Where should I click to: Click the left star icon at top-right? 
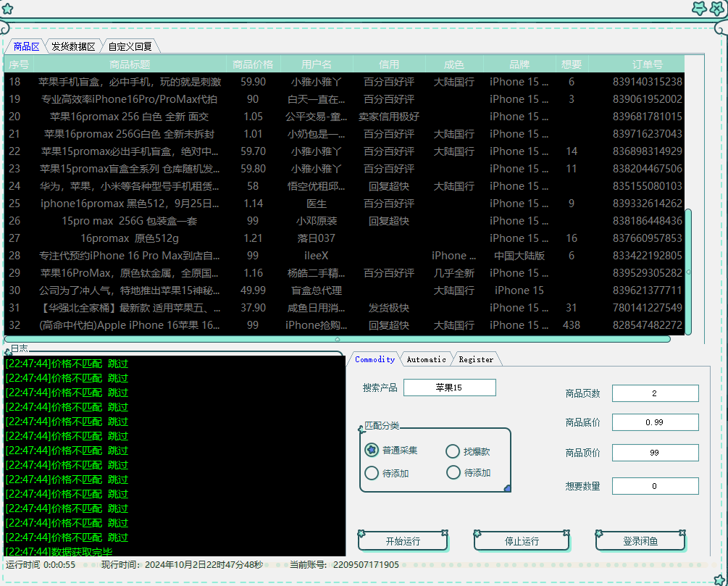(699, 9)
